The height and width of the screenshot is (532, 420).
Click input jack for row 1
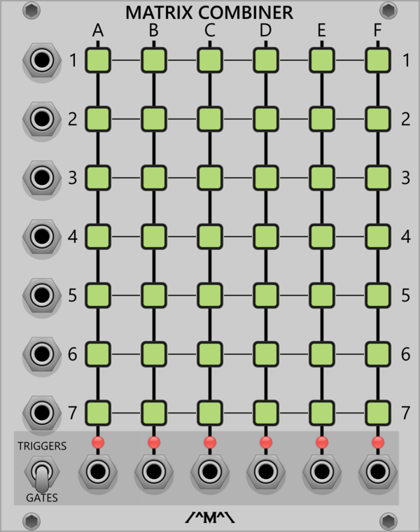(42, 60)
